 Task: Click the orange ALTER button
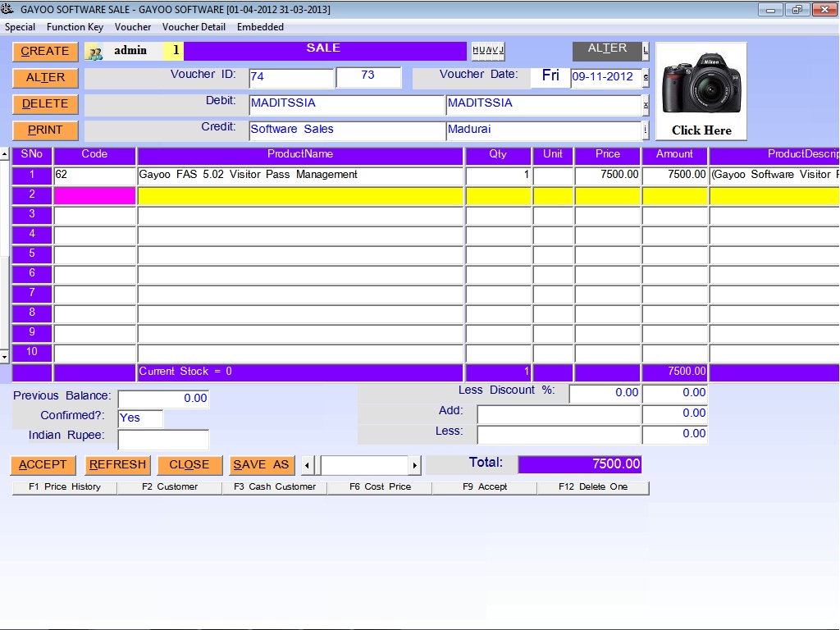click(45, 78)
